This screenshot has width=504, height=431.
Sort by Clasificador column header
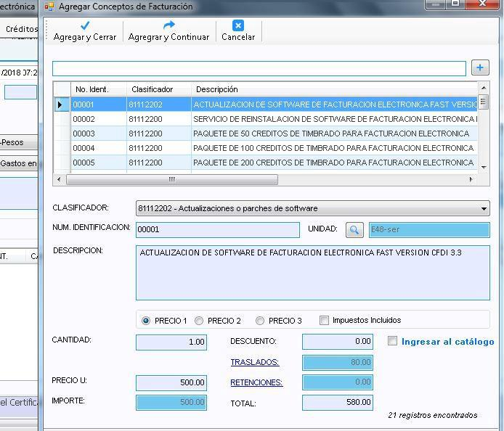point(159,89)
